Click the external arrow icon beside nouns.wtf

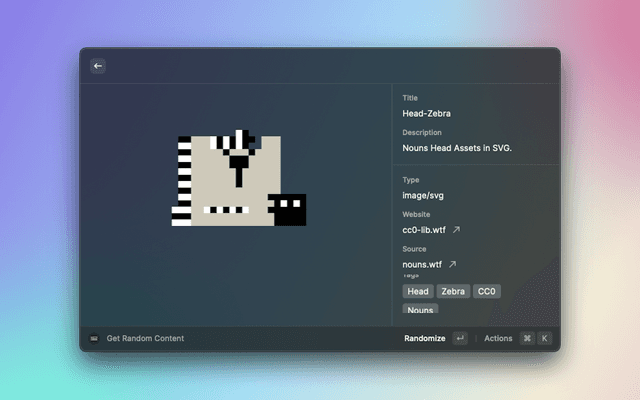click(452, 265)
